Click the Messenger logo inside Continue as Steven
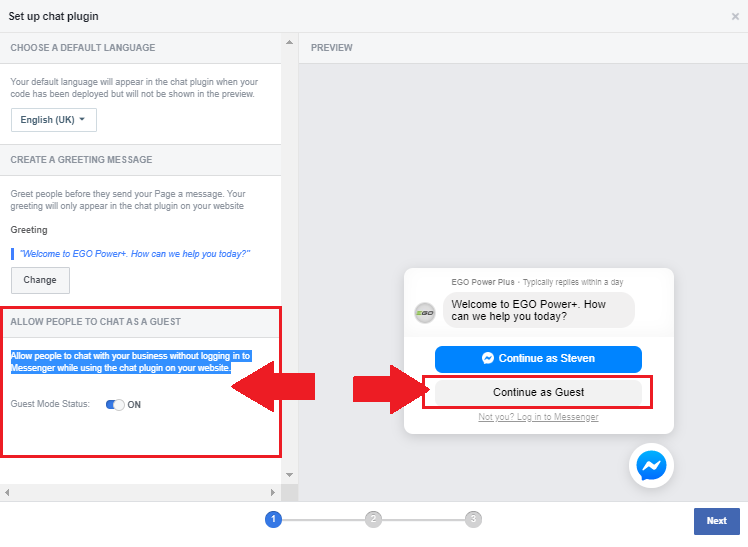Screen dimensions: 748x547 [x=488, y=358]
